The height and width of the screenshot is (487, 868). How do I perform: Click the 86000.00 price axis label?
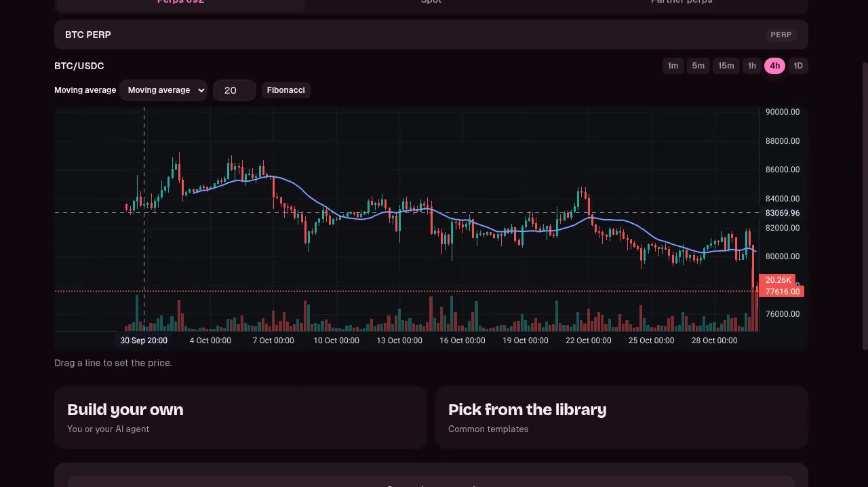(783, 170)
